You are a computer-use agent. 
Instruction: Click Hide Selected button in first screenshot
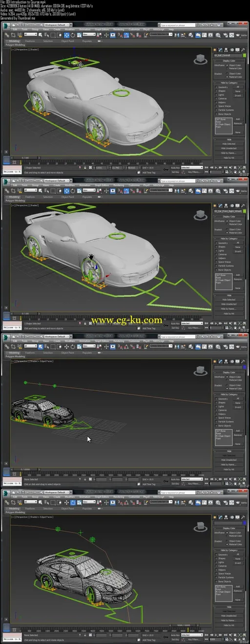click(229, 144)
